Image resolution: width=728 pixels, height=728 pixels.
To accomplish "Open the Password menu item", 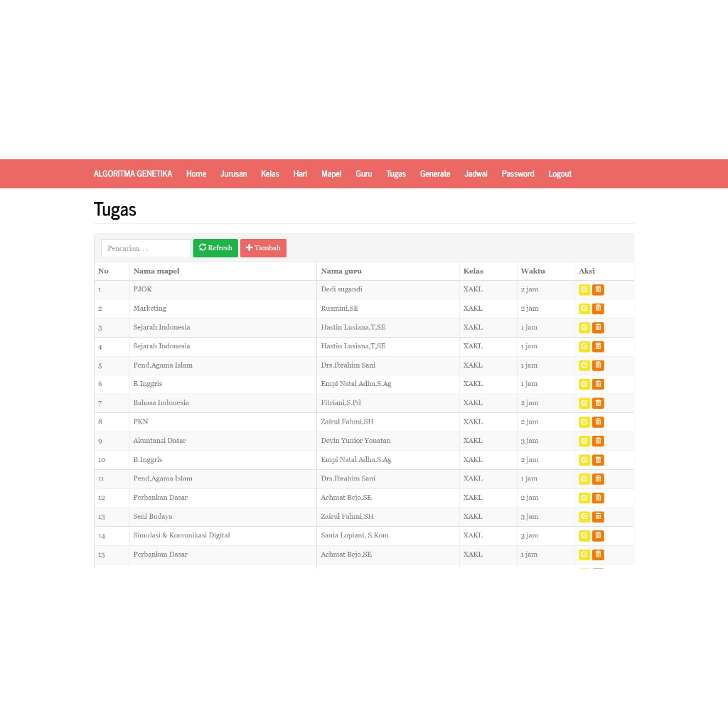I will point(518,173).
